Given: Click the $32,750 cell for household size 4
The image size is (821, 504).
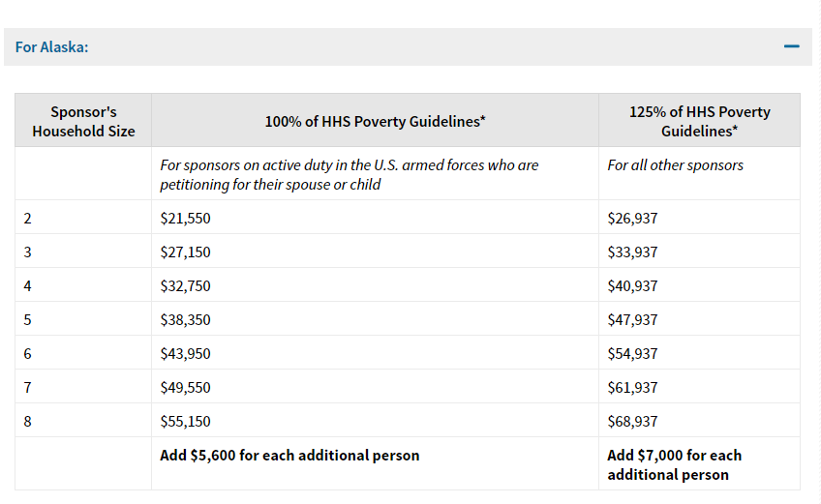Looking at the screenshot, I should 185,286.
